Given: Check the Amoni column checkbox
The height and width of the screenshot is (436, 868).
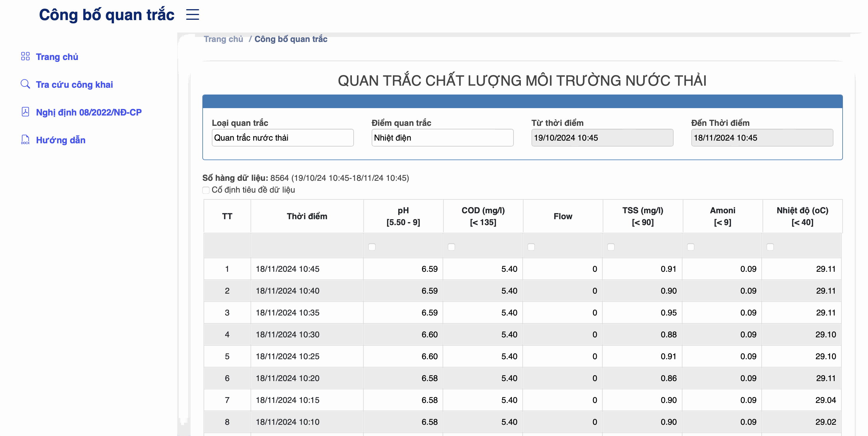Looking at the screenshot, I should point(690,247).
